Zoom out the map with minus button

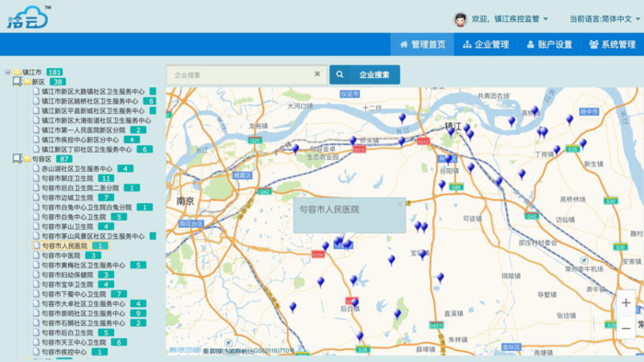[626, 328]
